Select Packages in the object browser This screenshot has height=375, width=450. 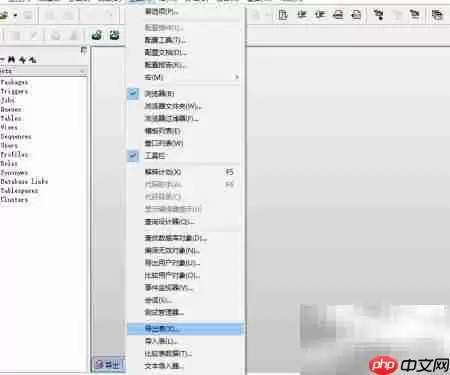coord(14,82)
